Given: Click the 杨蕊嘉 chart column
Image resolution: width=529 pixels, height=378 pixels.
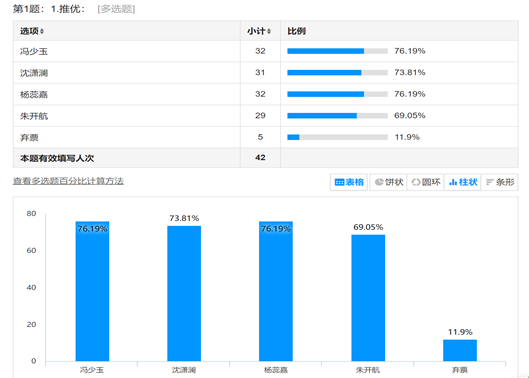Looking at the screenshot, I should [x=276, y=291].
